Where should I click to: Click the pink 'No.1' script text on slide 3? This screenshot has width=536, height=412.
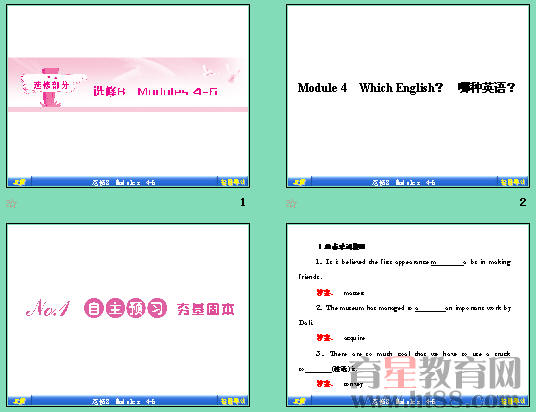tap(48, 308)
